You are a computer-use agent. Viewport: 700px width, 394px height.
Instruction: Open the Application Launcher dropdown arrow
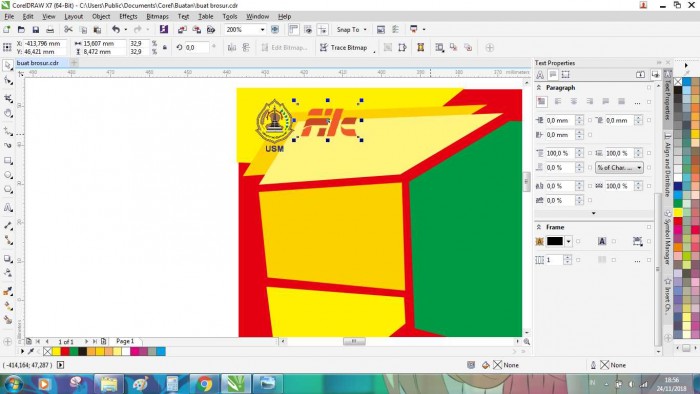click(x=424, y=29)
